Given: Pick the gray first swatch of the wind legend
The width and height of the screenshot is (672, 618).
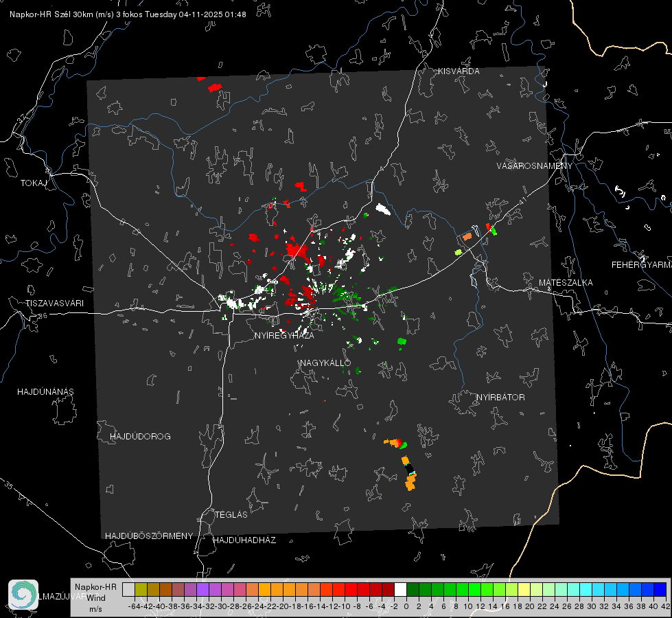Looking at the screenshot, I should pyautogui.click(x=128, y=589).
